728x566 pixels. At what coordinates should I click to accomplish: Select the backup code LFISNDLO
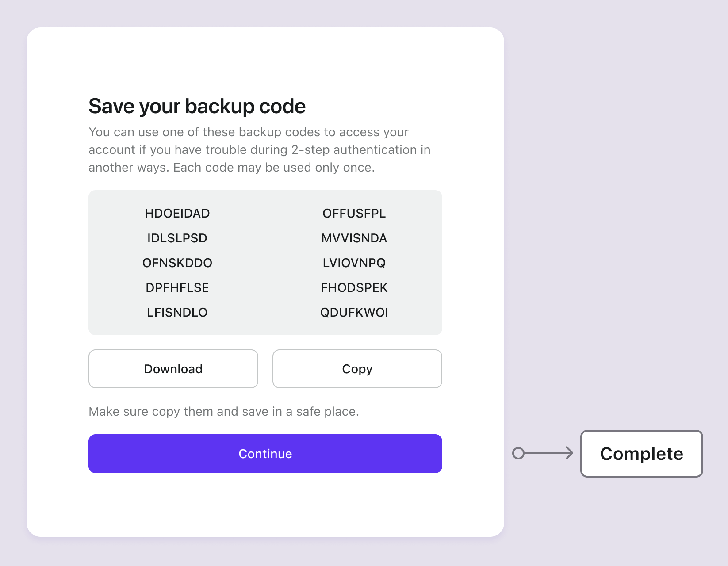[177, 312]
